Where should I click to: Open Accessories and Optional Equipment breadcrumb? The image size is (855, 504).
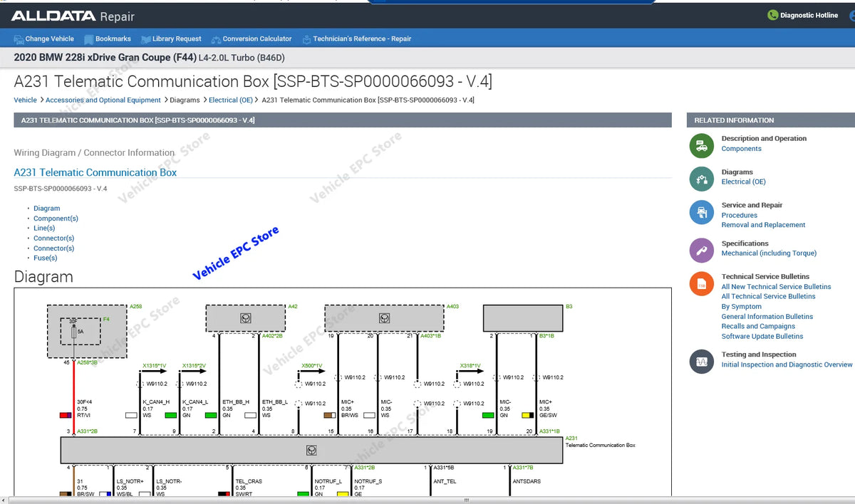(103, 100)
